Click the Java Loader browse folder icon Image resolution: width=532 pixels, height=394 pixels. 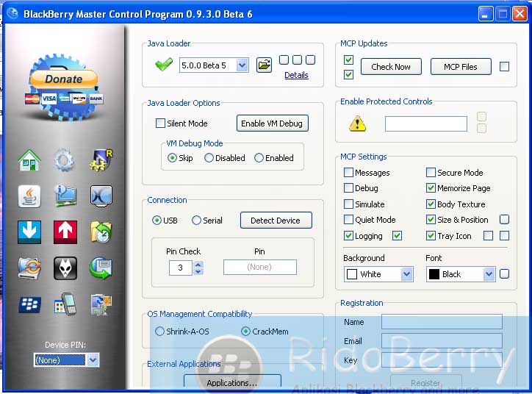point(264,65)
